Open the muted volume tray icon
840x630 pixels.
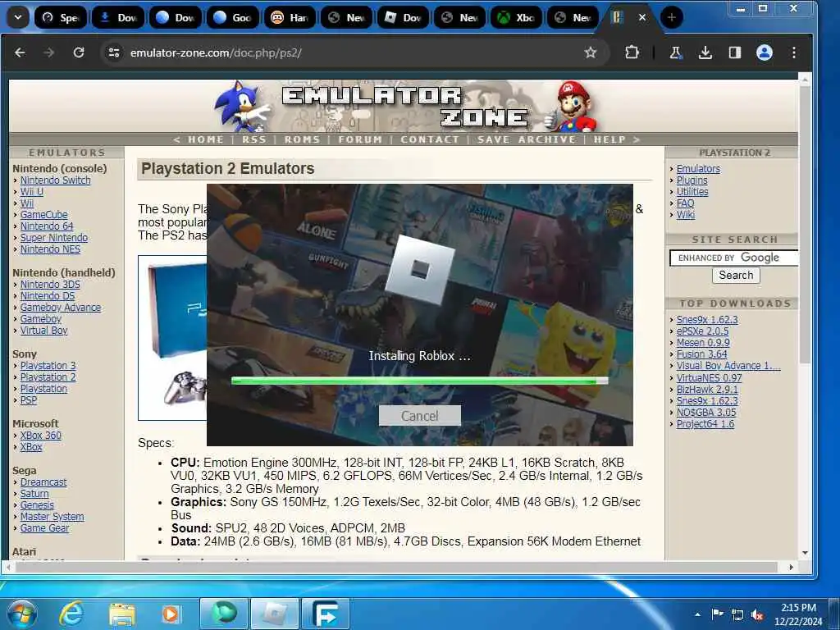click(x=757, y=615)
